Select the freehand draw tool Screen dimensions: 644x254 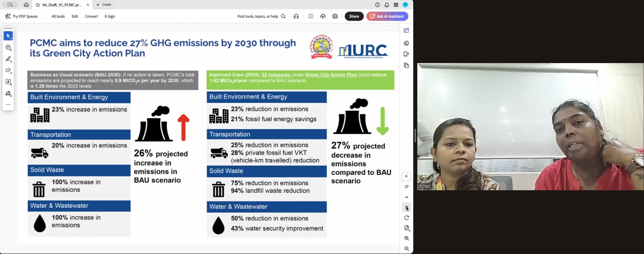coord(8,70)
